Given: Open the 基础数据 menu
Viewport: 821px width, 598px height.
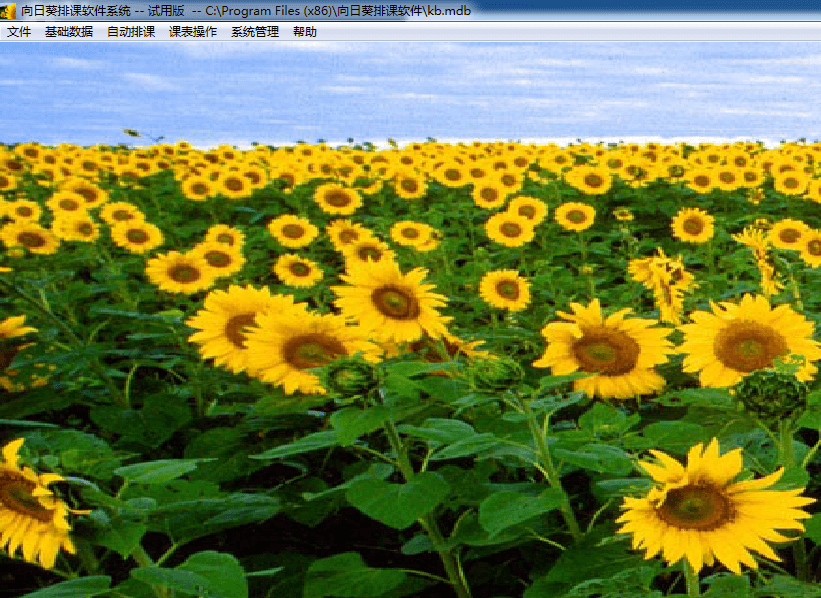Looking at the screenshot, I should (x=69, y=32).
